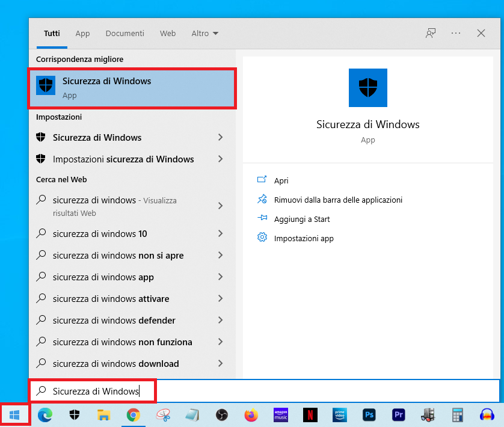Expand arrow for sicurezza di windows attivare
Viewport: 504px width, 427px height.
(x=221, y=298)
